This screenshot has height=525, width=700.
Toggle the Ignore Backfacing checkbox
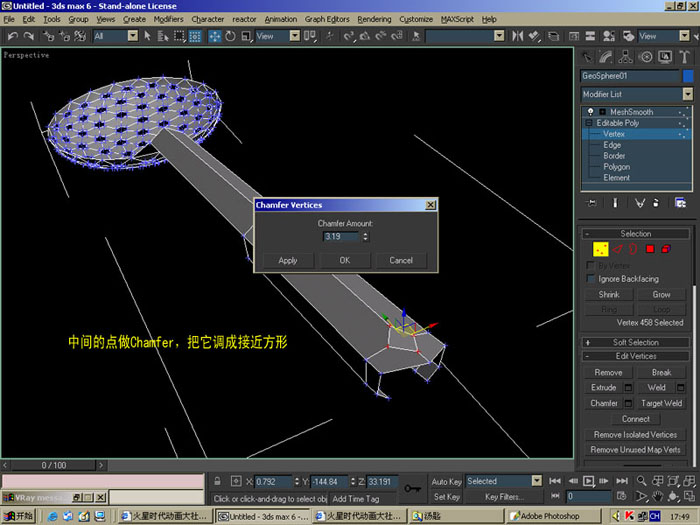pos(591,279)
